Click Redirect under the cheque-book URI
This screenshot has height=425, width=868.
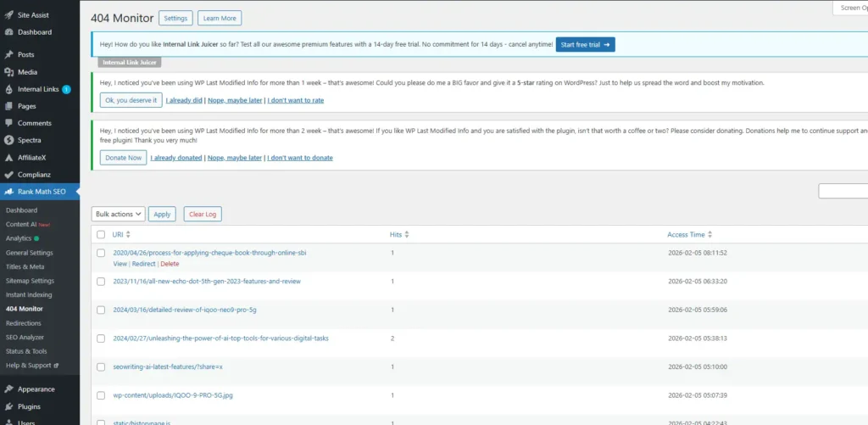(x=144, y=264)
